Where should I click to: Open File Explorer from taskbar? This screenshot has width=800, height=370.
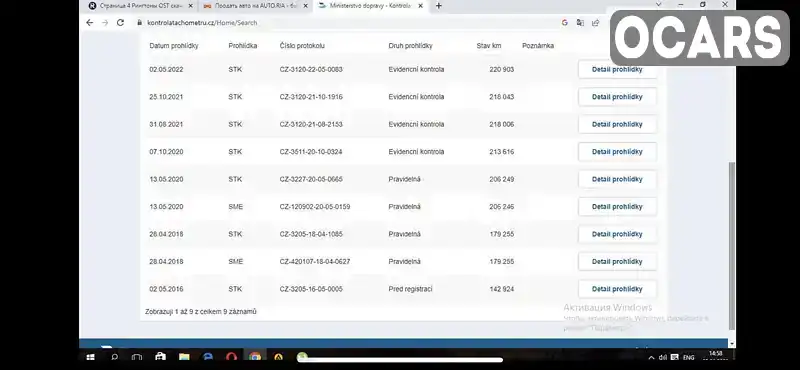184,357
